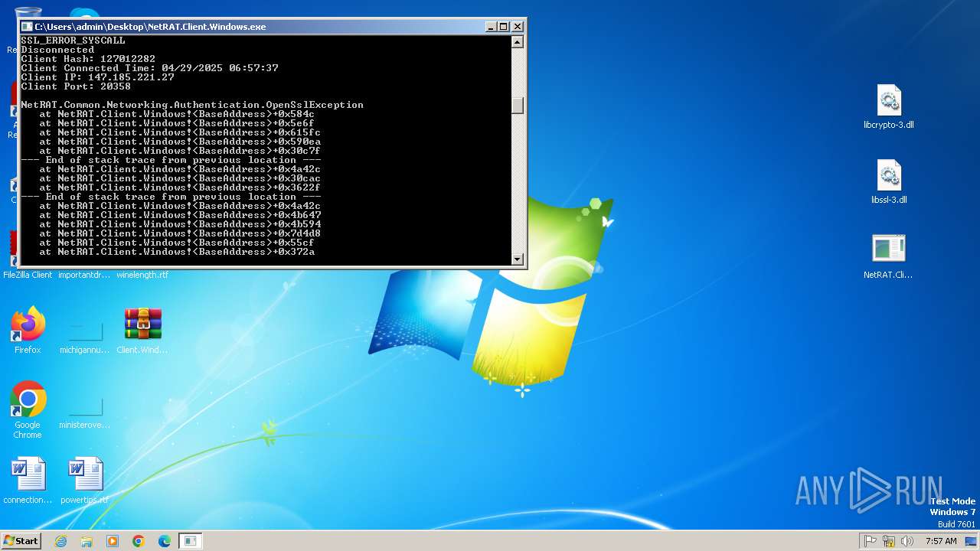Open the connection... Word document

[28, 481]
